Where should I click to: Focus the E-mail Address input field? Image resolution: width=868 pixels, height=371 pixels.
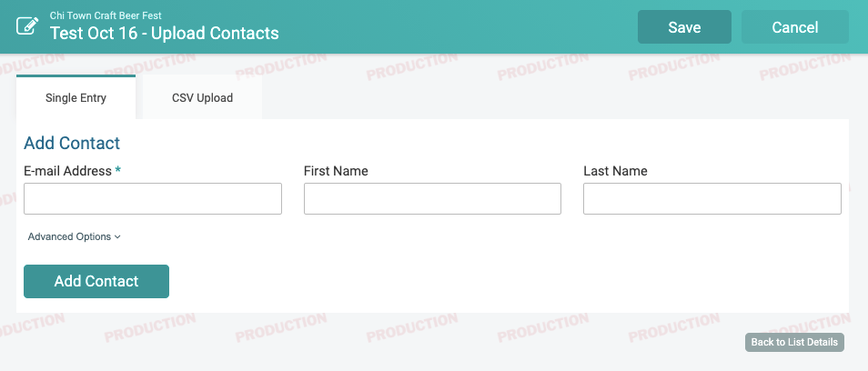153,198
